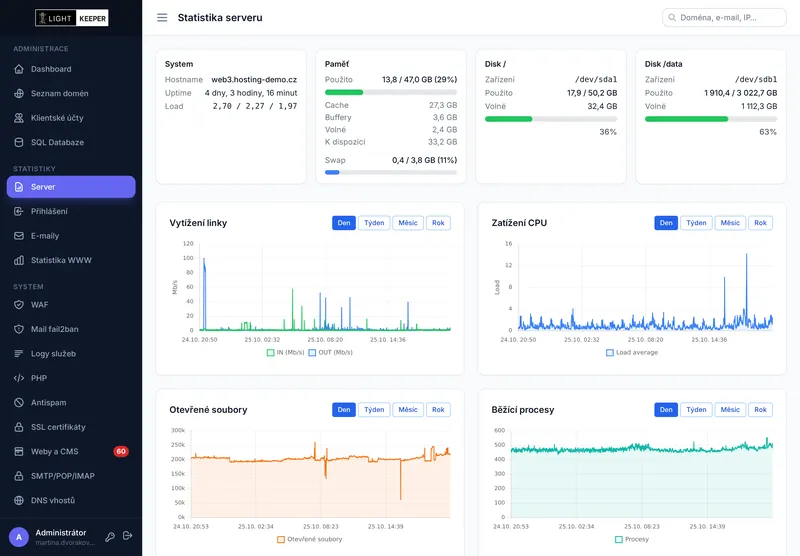Select Den range for Otevřené soubory
Screen dimensions: 800x556
(x=344, y=410)
